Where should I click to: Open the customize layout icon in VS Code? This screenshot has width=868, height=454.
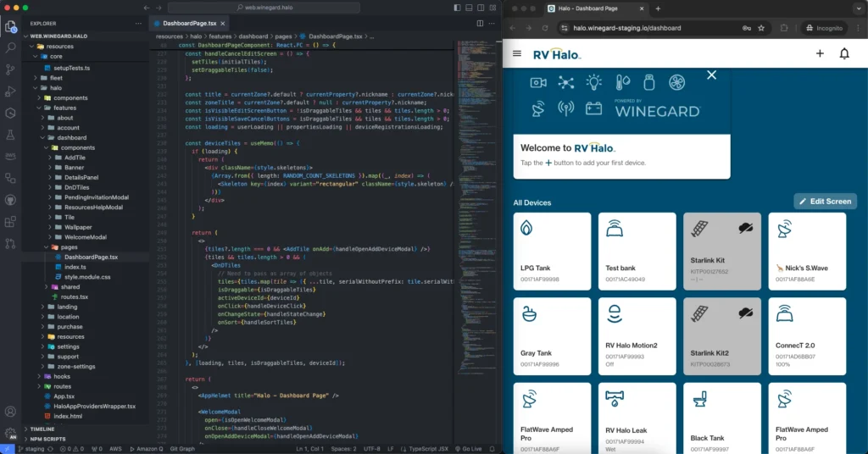(492, 8)
